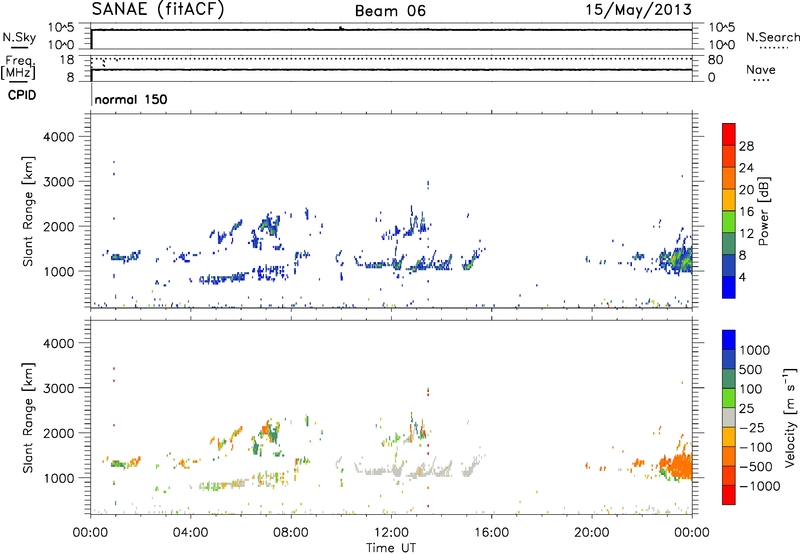Click the red top segment of the Power colorbar
This screenshot has height=554, width=800.
[729, 134]
